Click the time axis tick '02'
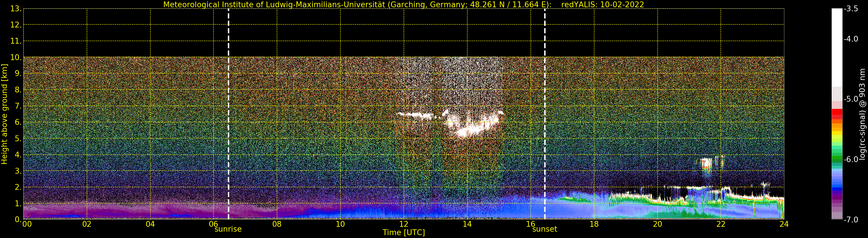 [x=87, y=224]
